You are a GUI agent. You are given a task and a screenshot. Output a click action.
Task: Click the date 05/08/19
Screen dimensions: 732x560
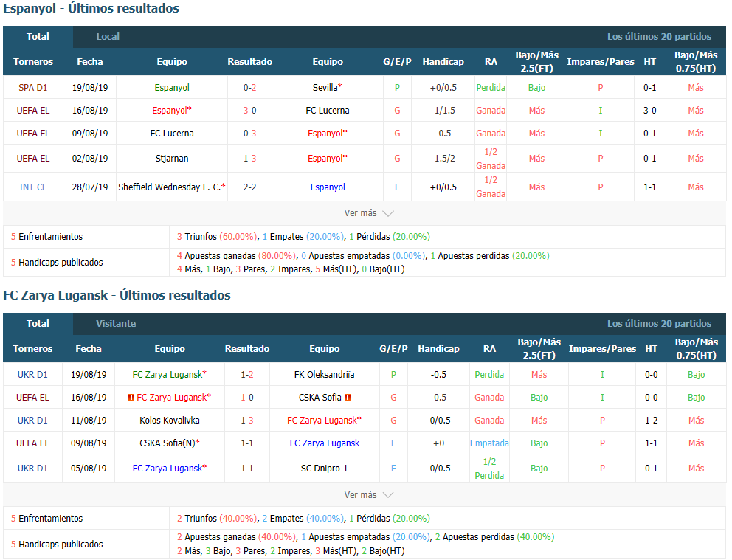[89, 469]
